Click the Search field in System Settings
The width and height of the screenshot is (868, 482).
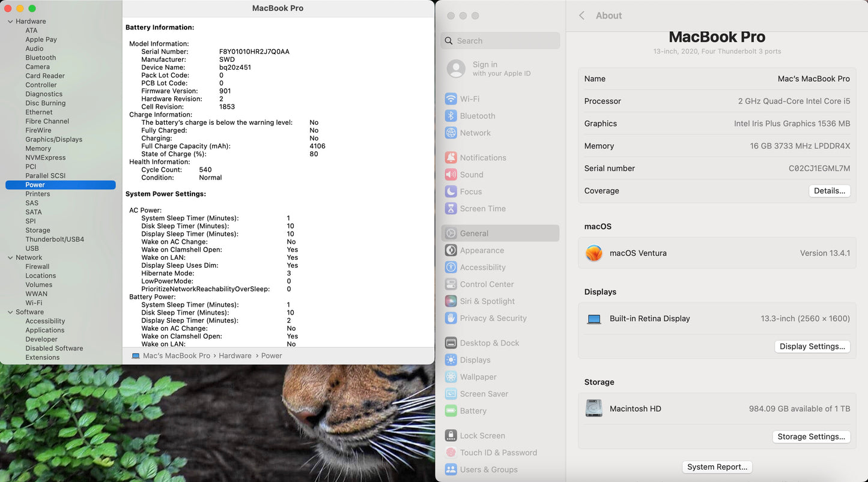click(500, 41)
